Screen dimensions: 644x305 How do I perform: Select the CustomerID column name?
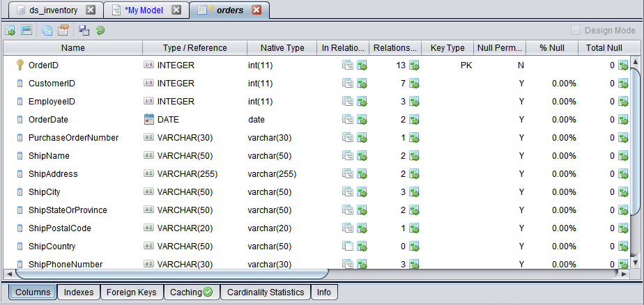tap(52, 84)
